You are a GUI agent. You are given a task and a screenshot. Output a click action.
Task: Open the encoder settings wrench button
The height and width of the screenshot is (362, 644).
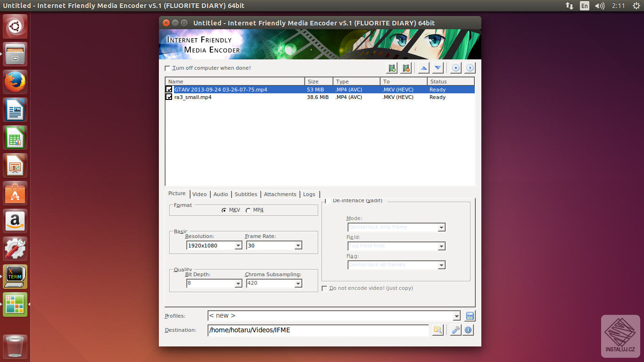click(455, 330)
